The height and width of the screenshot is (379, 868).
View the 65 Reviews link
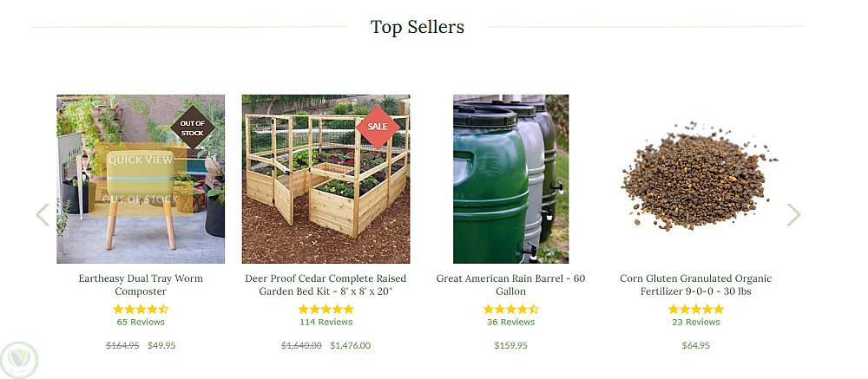click(x=141, y=322)
